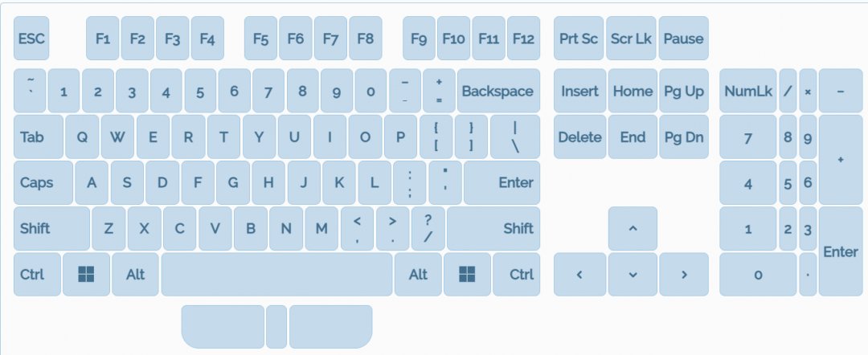
Task: Toggle the NumLk key
Action: point(747,92)
